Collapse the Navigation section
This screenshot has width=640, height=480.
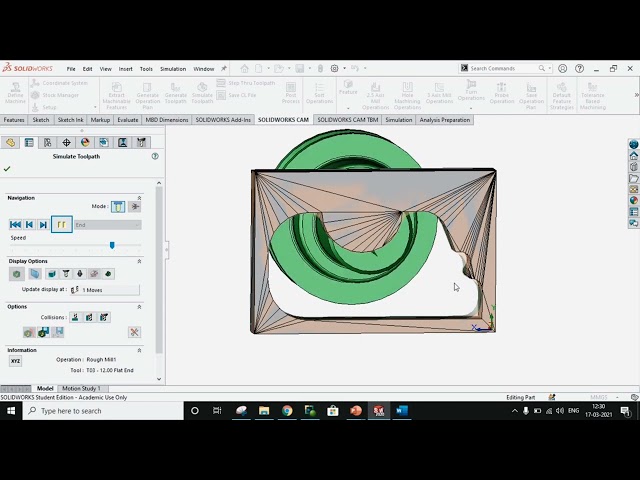[x=139, y=198]
